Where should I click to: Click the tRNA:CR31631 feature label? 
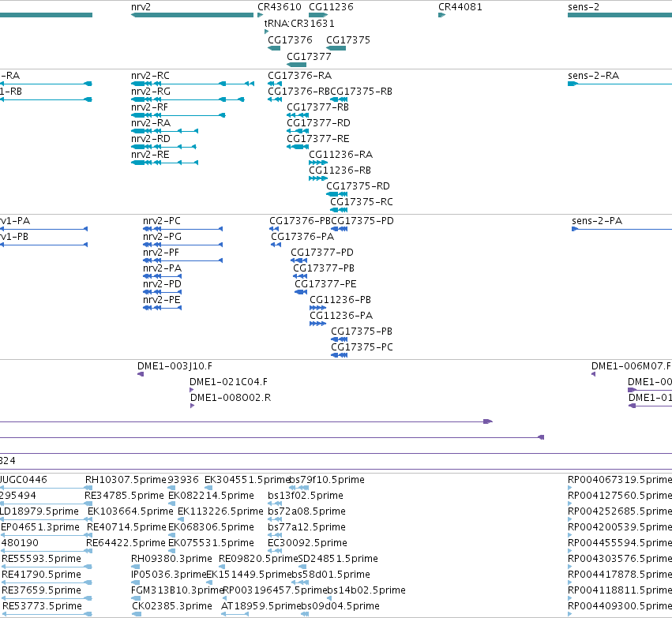pos(299,24)
